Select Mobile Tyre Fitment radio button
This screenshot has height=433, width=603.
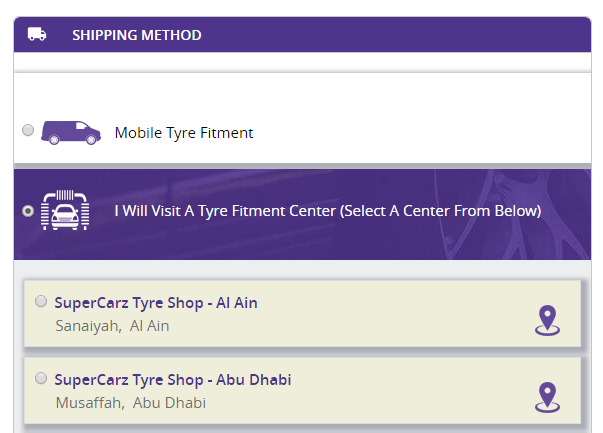(x=28, y=130)
